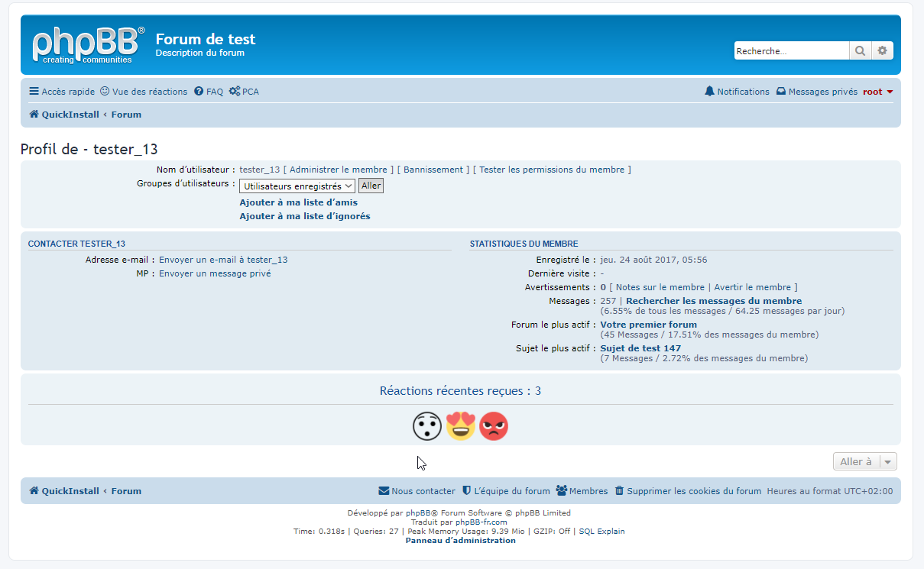Open the Utilisateurs enregistrés group dropdown
This screenshot has width=924, height=569.
(x=297, y=186)
